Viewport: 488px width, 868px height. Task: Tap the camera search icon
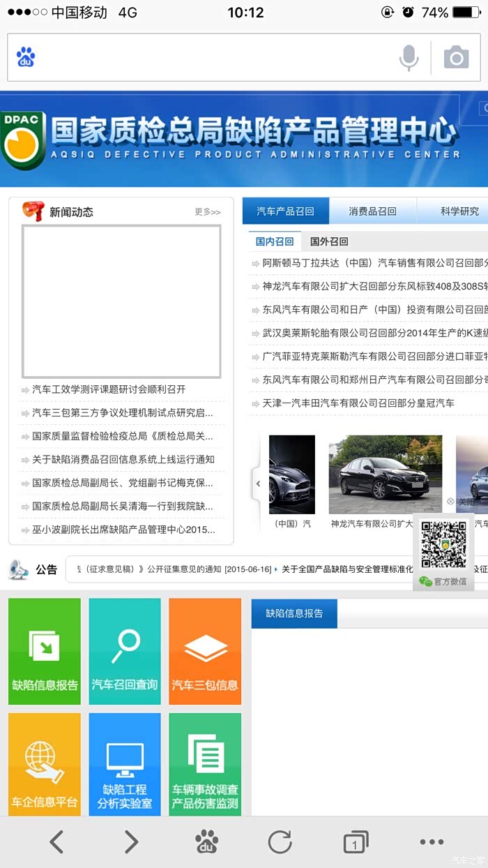coord(456,58)
